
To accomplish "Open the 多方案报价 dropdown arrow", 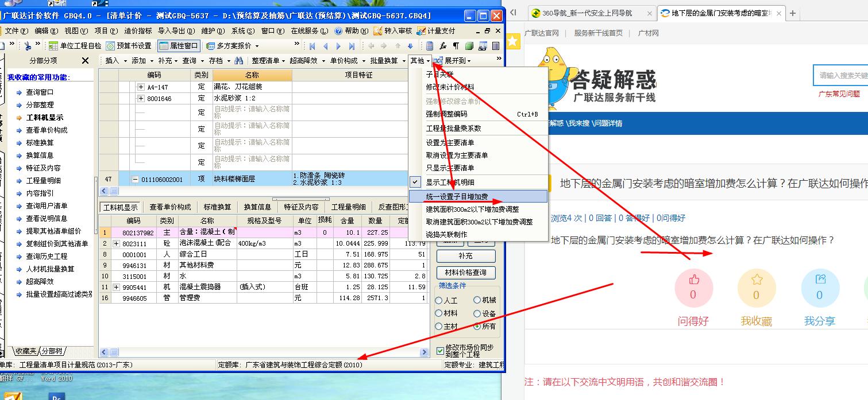I will (256, 46).
